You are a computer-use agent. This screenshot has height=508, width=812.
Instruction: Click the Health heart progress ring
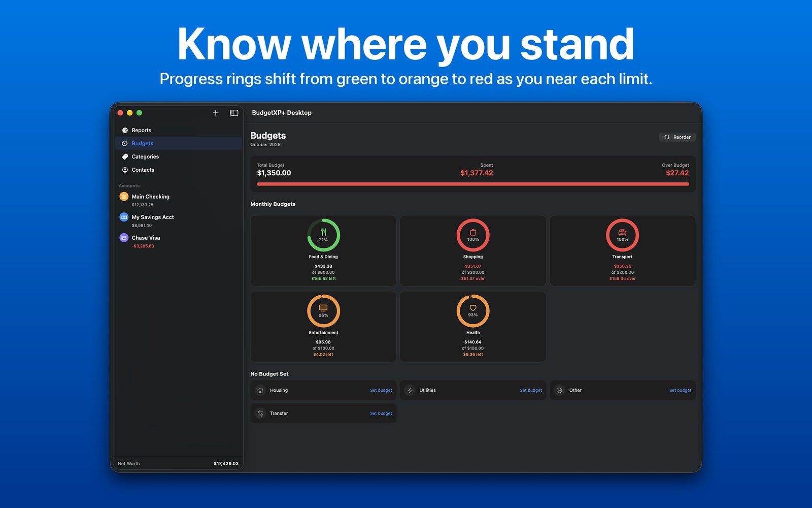pyautogui.click(x=473, y=311)
